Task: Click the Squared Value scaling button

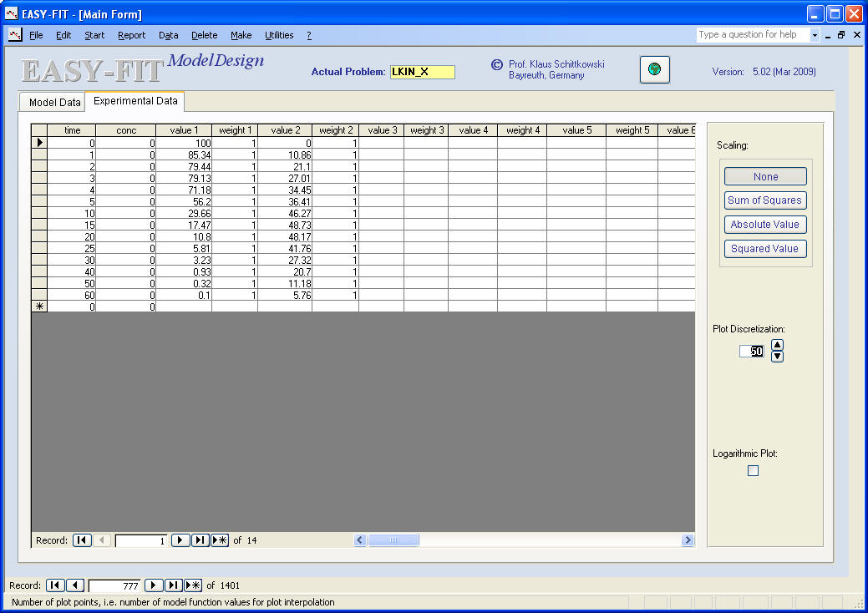Action: coord(765,249)
